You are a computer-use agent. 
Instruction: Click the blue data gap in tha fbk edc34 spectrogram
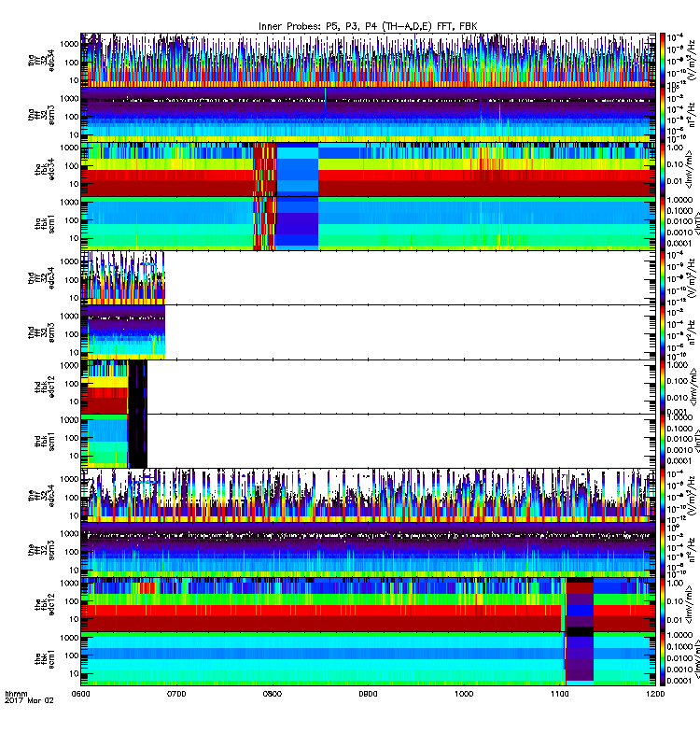tap(298, 169)
